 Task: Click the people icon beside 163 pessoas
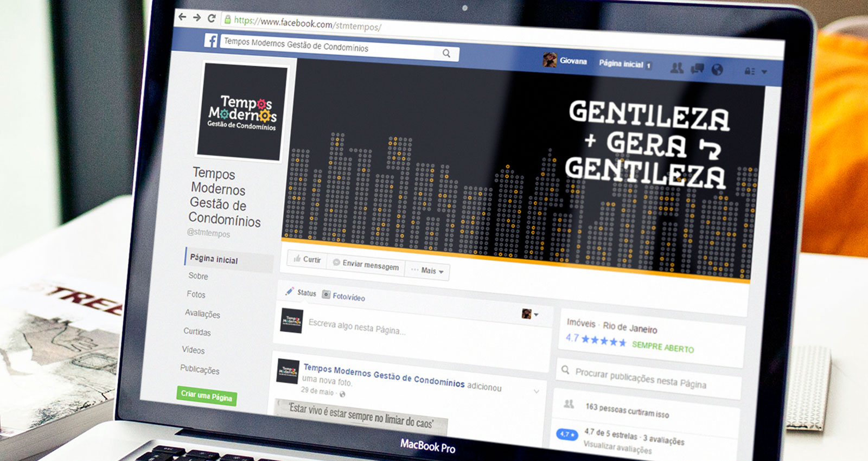[x=569, y=404]
